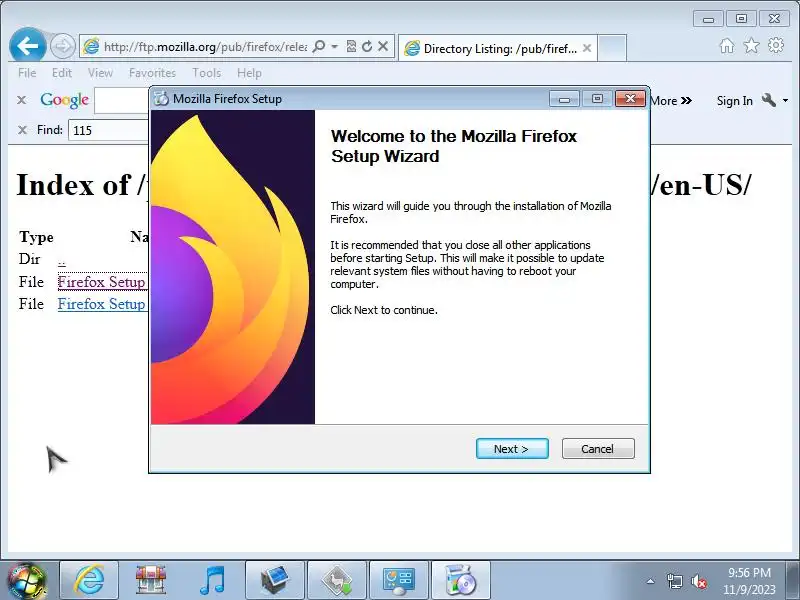800x600 pixels.
Task: Open the Help menu
Action: [x=249, y=73]
